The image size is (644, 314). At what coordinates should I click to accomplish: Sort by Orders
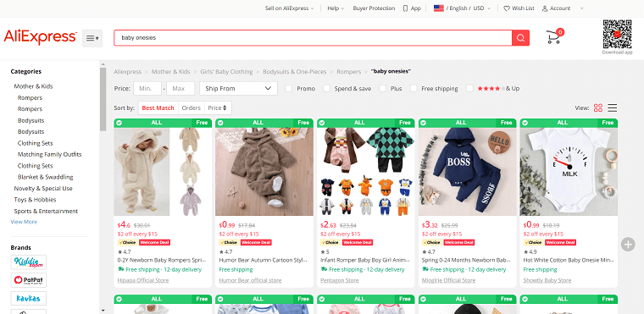(x=191, y=108)
